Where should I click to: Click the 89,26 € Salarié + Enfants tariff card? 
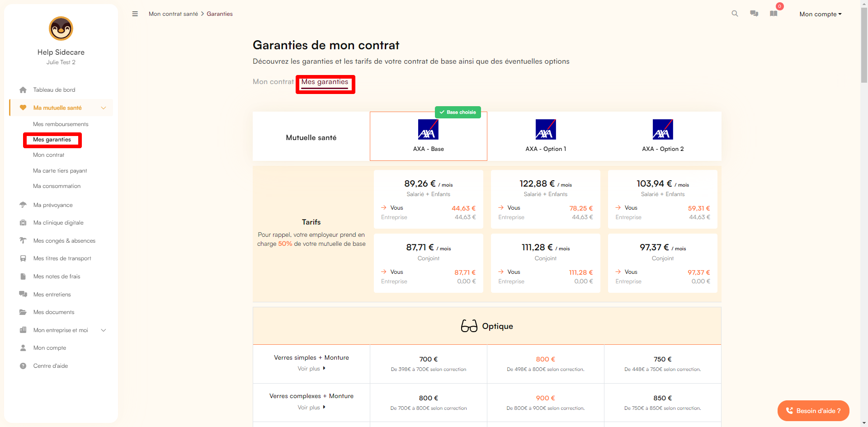point(429,199)
